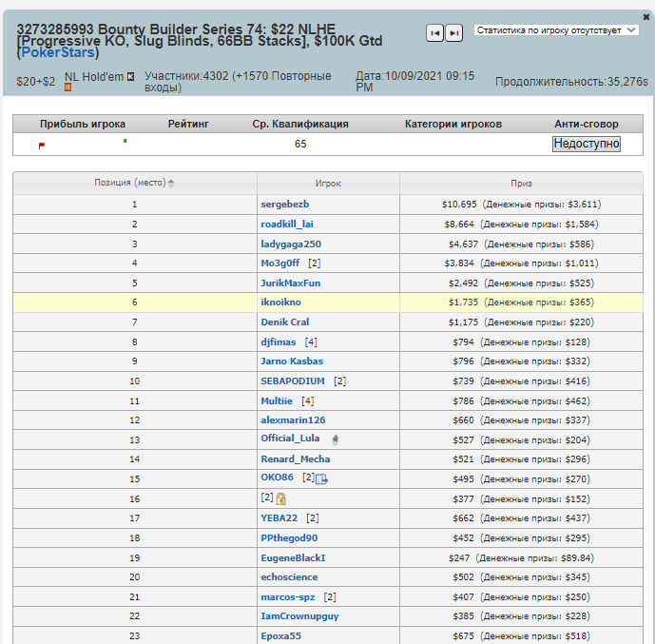Click the red flag profit icon
The image size is (655, 644).
tap(42, 146)
